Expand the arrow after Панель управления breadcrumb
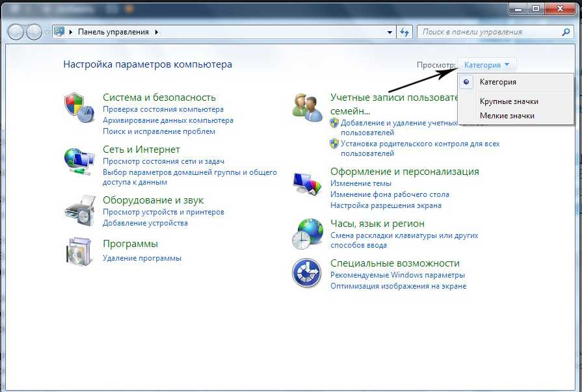The image size is (582, 392). click(157, 32)
